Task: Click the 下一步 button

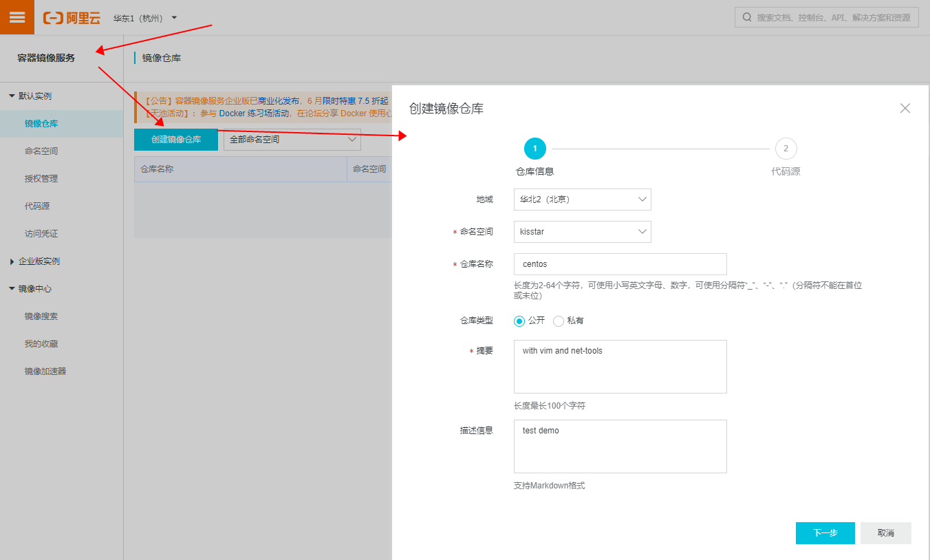Action: click(x=825, y=533)
